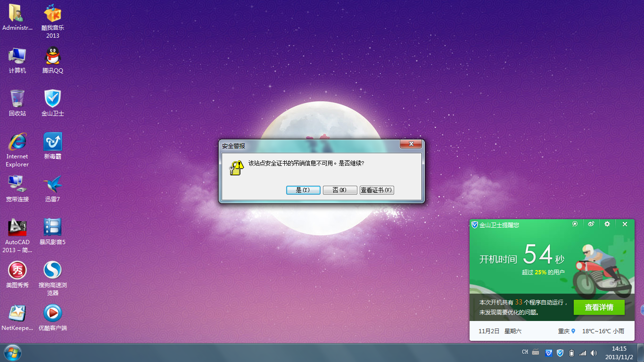This screenshot has height=362, width=644.
Task: Click the 金山卫士提醒您 popup title
Action: 499,225
